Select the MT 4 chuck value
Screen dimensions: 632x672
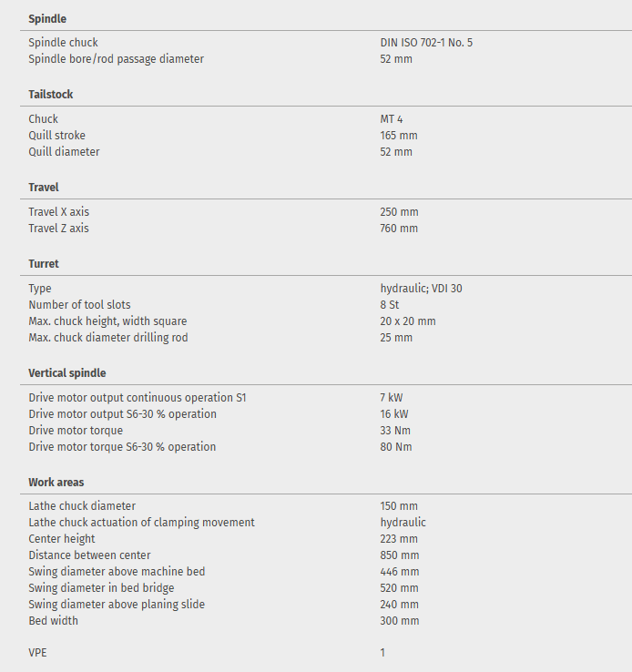(x=392, y=119)
